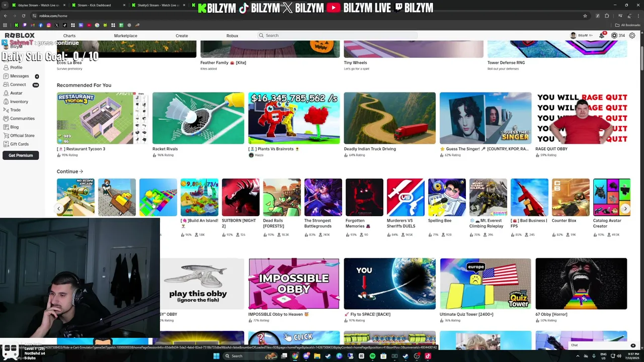Click the Windows Start button
The image size is (644, 362).
point(216,356)
